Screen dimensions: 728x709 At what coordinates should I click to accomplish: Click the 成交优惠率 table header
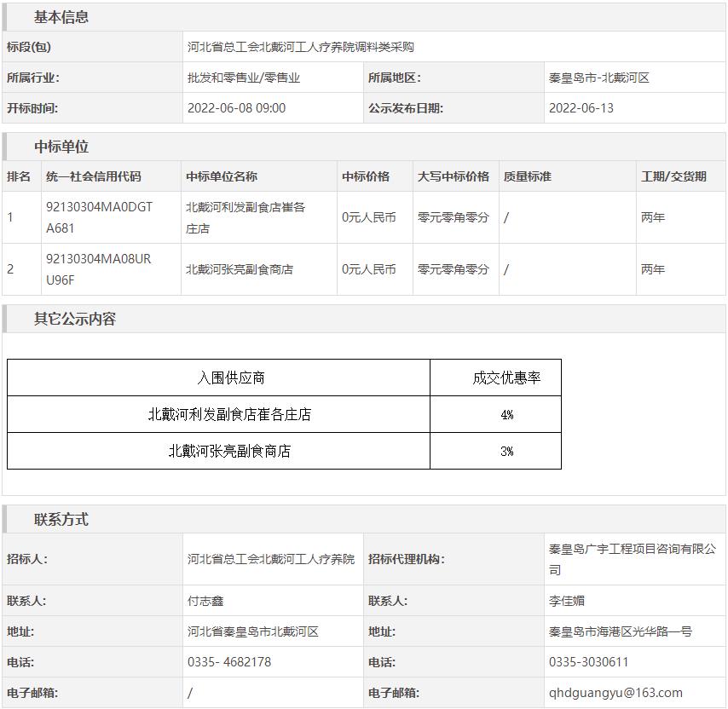[506, 378]
